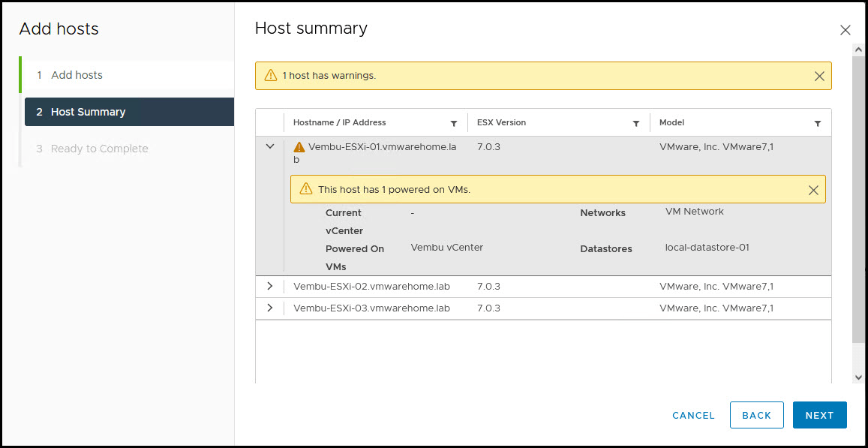Viewport: 868px width, 448px height.
Task: Expand the Vembu-ESXi-02 host details
Action: (269, 287)
